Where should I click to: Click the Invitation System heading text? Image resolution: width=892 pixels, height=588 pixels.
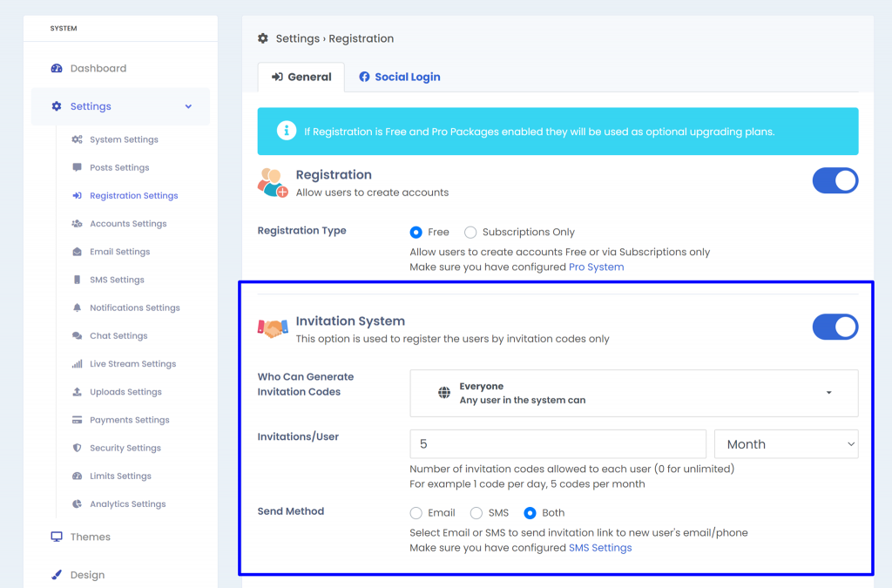[x=350, y=321]
